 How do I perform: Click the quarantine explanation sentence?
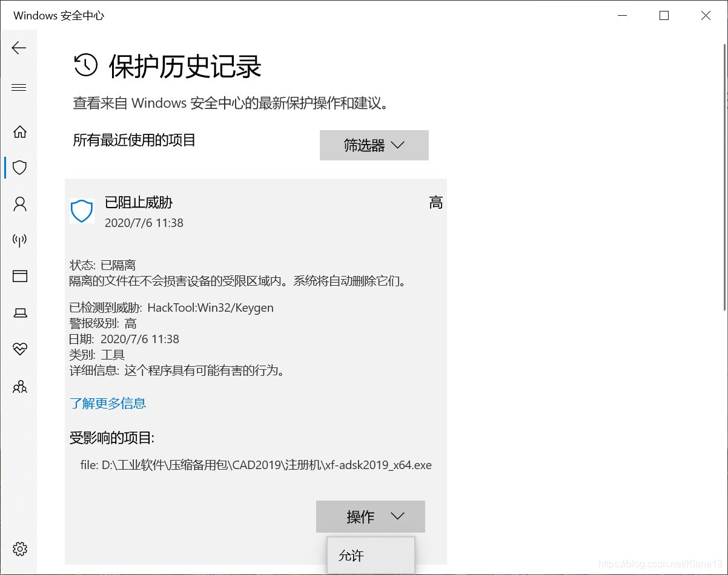click(x=237, y=281)
